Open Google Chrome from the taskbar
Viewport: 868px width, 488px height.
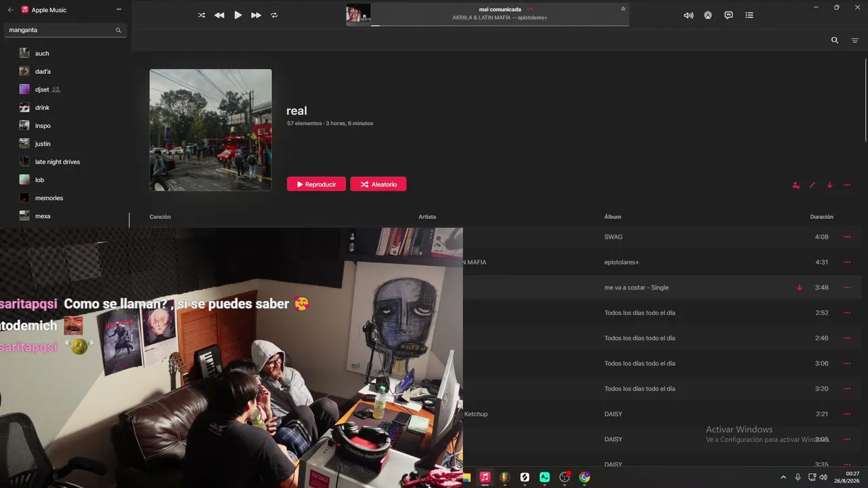(x=585, y=477)
